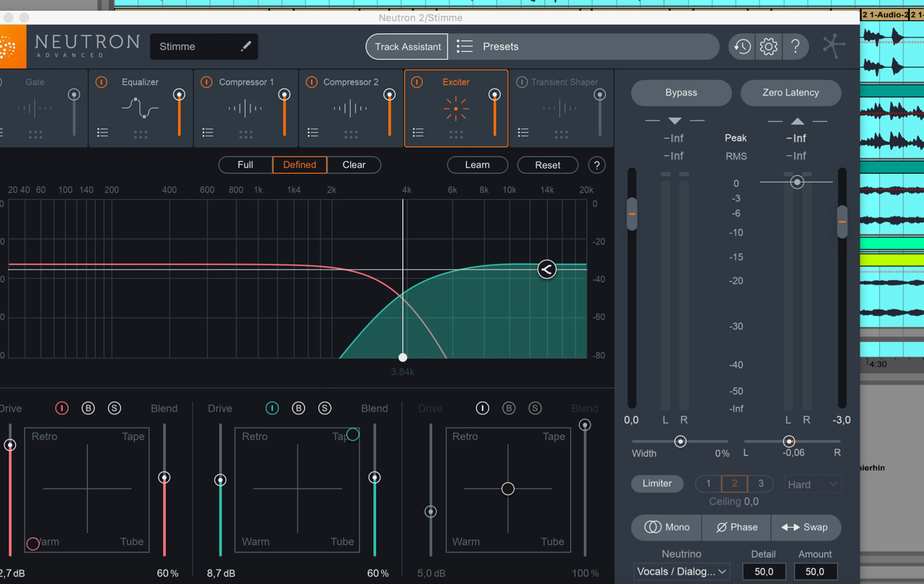This screenshot has height=584, width=924.
Task: Open the undo history clock icon
Action: tap(742, 47)
